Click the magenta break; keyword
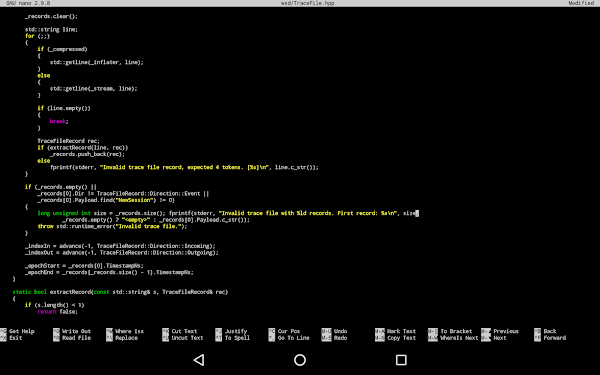Screen dimensions: 600x375 pyautogui.click(x=57, y=121)
